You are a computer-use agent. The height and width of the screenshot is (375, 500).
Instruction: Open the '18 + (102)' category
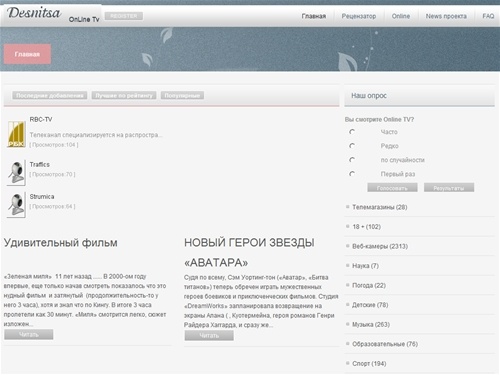[x=366, y=227]
